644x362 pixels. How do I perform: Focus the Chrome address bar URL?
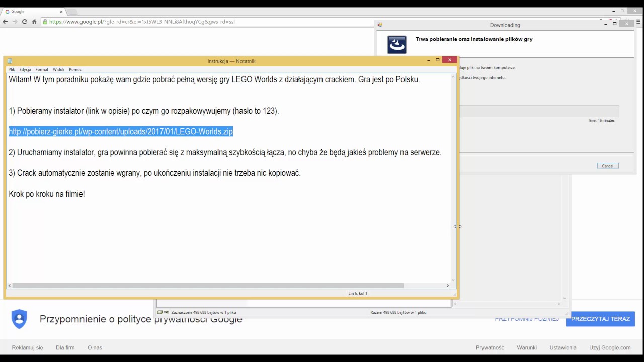click(x=142, y=22)
